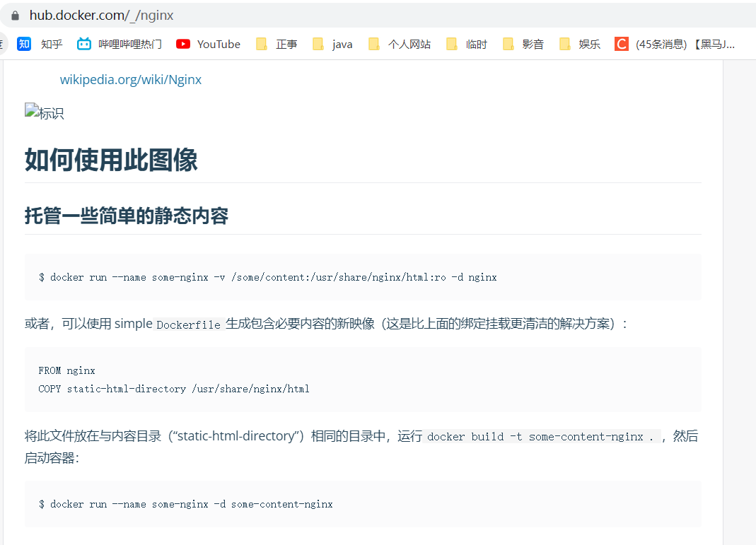Follow the wikipedia.org/wiki/Nginx link

(x=131, y=79)
